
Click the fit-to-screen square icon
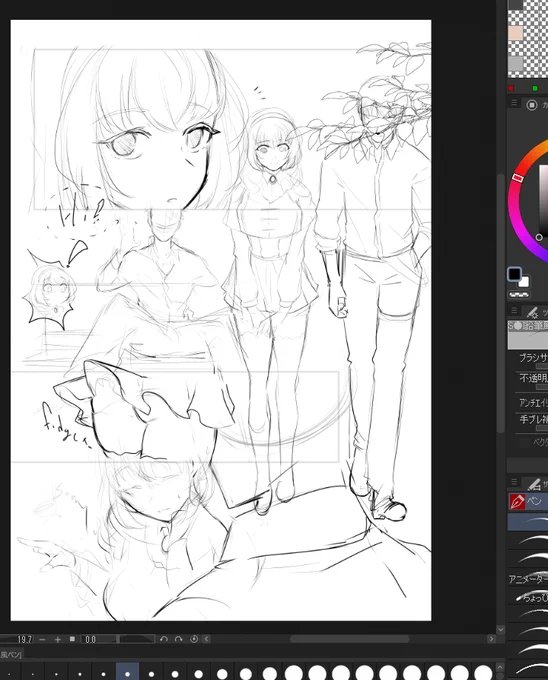coord(72,639)
